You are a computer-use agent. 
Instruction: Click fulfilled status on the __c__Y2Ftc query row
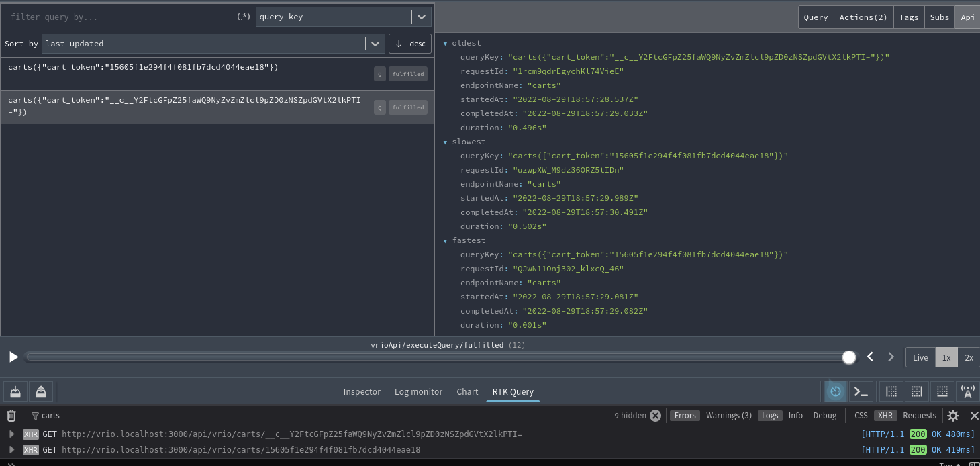[x=408, y=107]
